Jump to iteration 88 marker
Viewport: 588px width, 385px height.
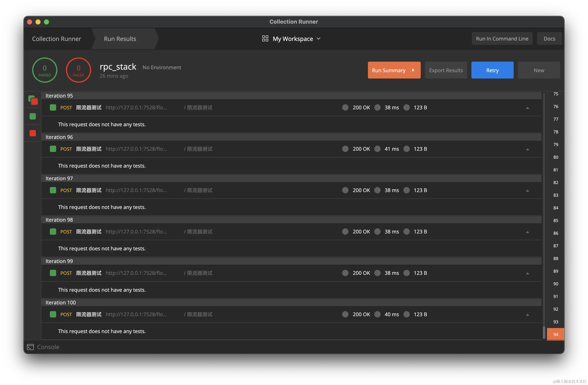[x=556, y=258]
